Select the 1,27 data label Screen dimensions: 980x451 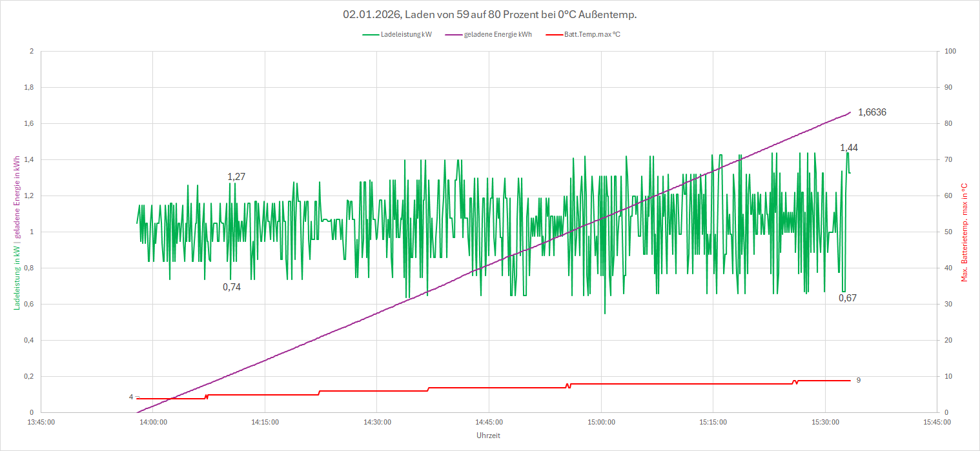236,177
